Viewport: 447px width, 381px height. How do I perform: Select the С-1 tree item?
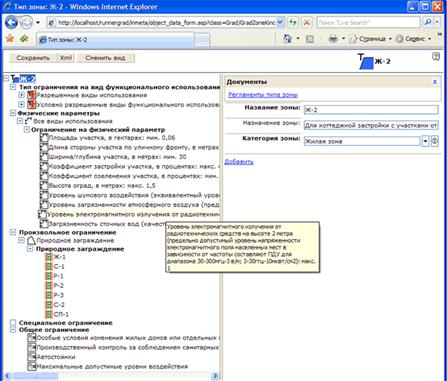coord(59,267)
